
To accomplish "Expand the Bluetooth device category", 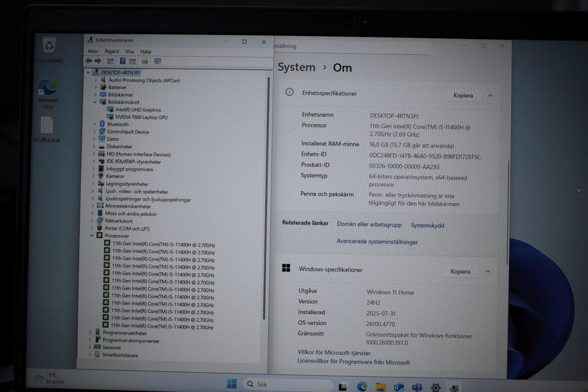I will (x=94, y=124).
